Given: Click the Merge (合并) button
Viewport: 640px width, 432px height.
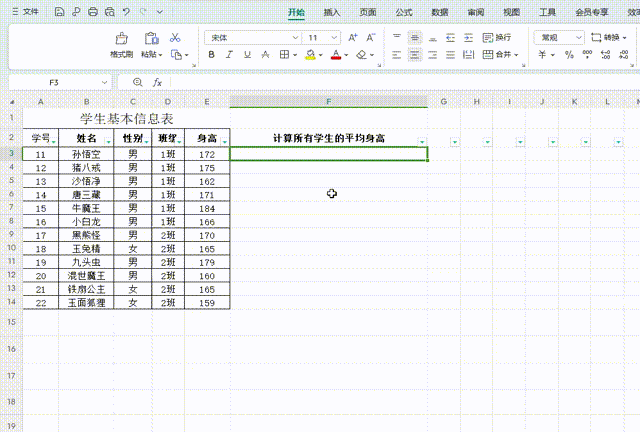Looking at the screenshot, I should click(500, 54).
